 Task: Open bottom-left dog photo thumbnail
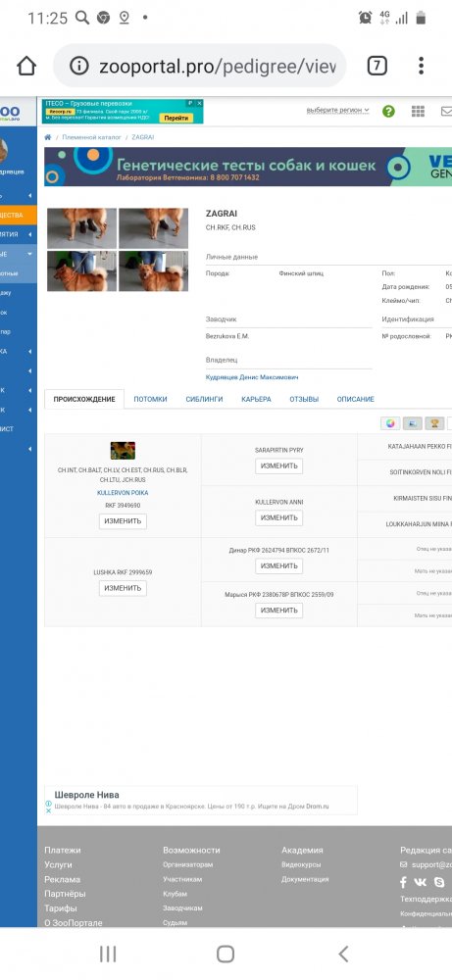pos(82,270)
